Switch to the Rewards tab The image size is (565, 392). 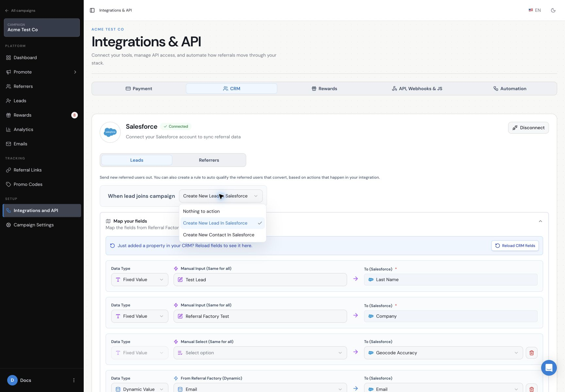pos(324,89)
